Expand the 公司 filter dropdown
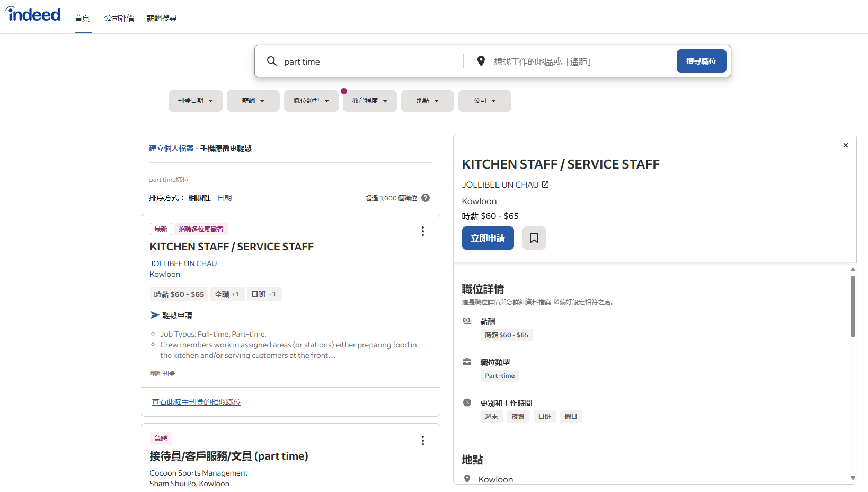The height and width of the screenshot is (492, 868). pos(485,101)
